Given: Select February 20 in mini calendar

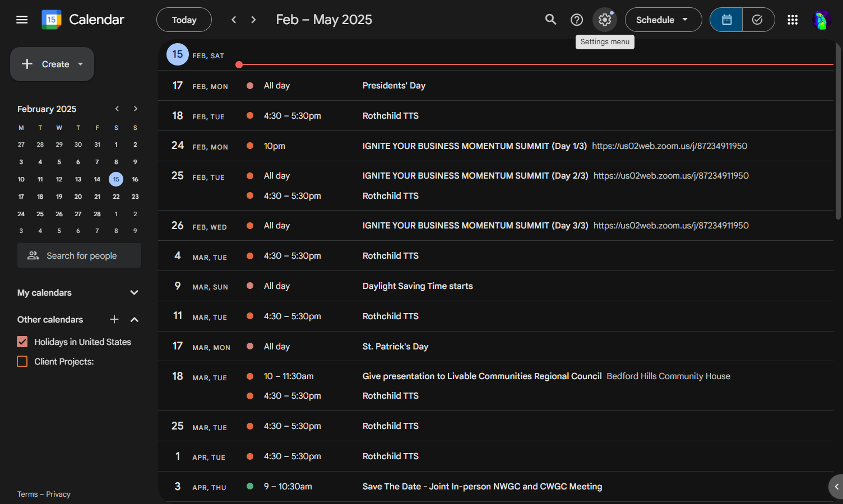Looking at the screenshot, I should 78,197.
